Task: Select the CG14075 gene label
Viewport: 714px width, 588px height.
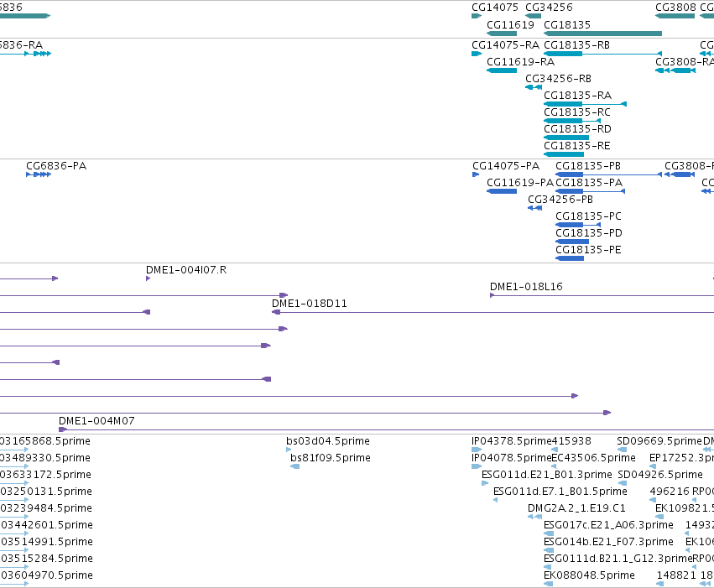Action: [x=495, y=8]
